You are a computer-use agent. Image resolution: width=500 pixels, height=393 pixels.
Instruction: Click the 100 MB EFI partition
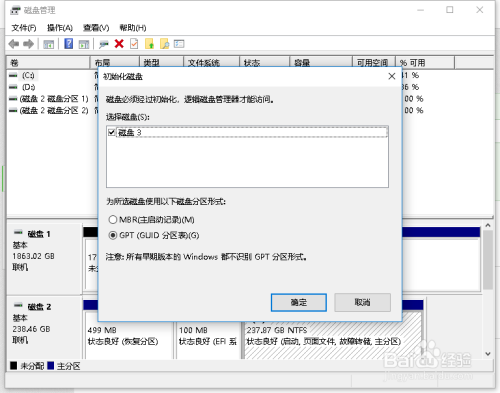(x=208, y=336)
